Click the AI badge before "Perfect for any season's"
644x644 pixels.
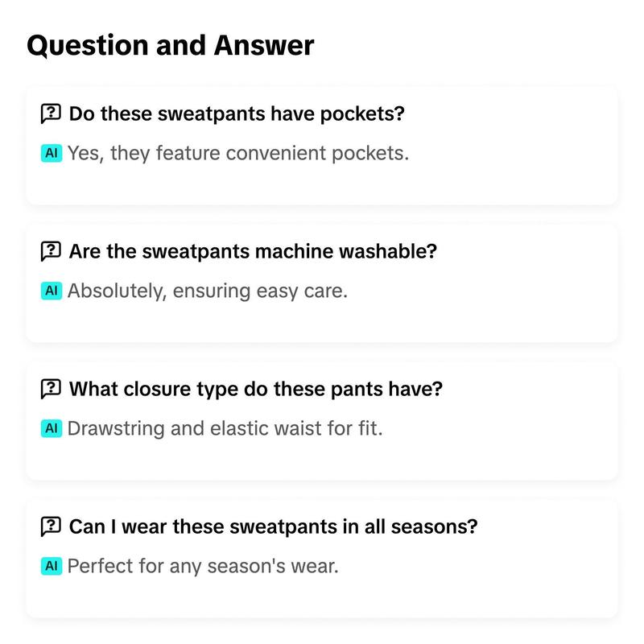(x=52, y=566)
